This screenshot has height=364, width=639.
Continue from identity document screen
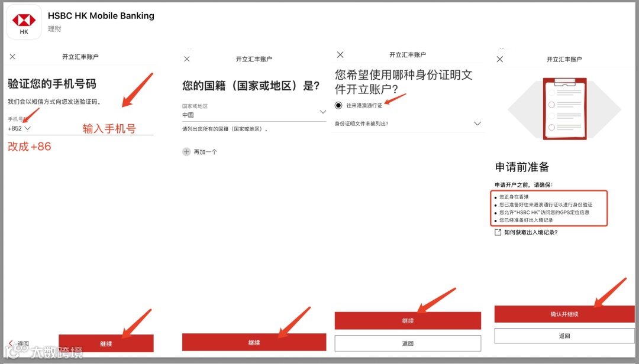pos(408,320)
